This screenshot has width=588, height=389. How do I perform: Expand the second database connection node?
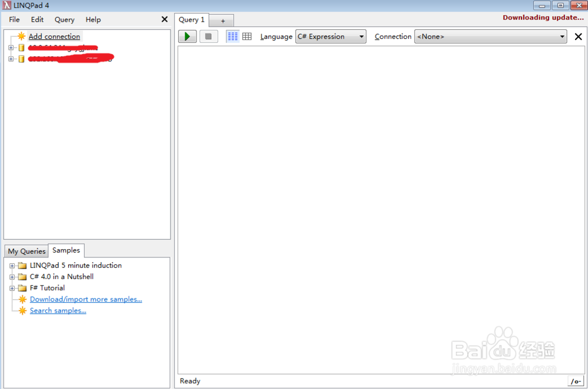click(11, 59)
